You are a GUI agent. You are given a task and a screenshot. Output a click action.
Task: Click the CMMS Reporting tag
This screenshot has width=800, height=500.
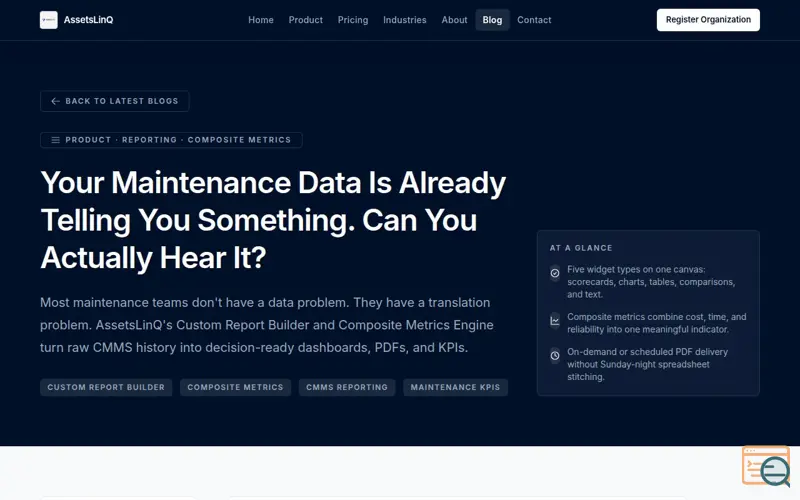click(x=347, y=387)
